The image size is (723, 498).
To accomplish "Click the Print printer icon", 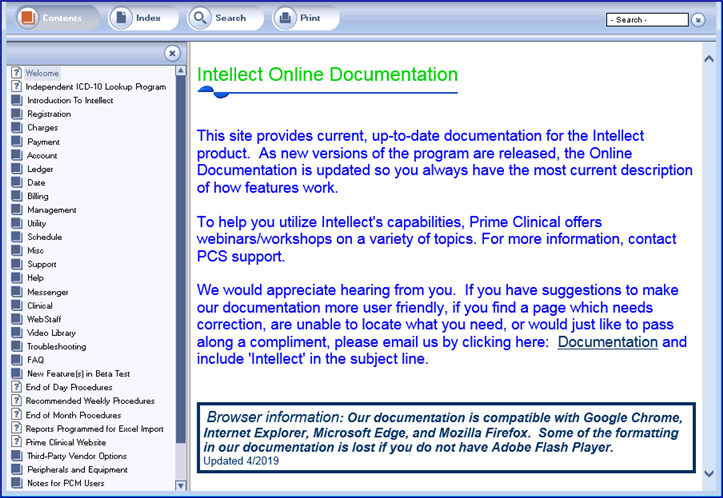I will coord(285,18).
